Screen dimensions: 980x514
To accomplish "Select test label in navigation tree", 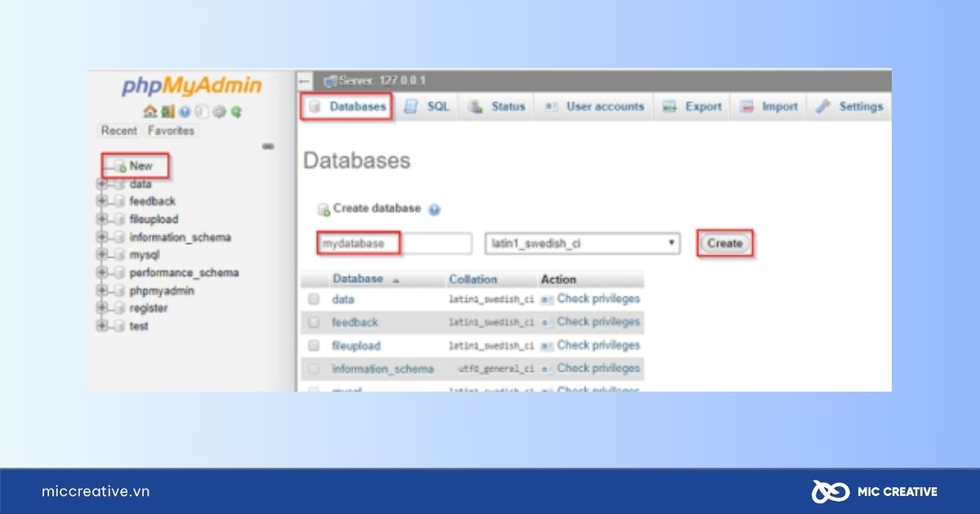I will (x=139, y=326).
